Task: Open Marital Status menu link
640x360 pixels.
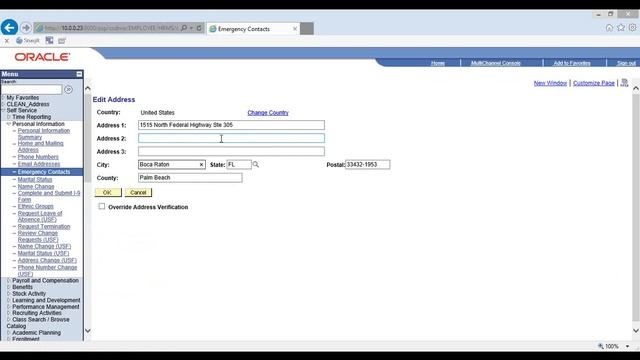Action: tap(35, 180)
